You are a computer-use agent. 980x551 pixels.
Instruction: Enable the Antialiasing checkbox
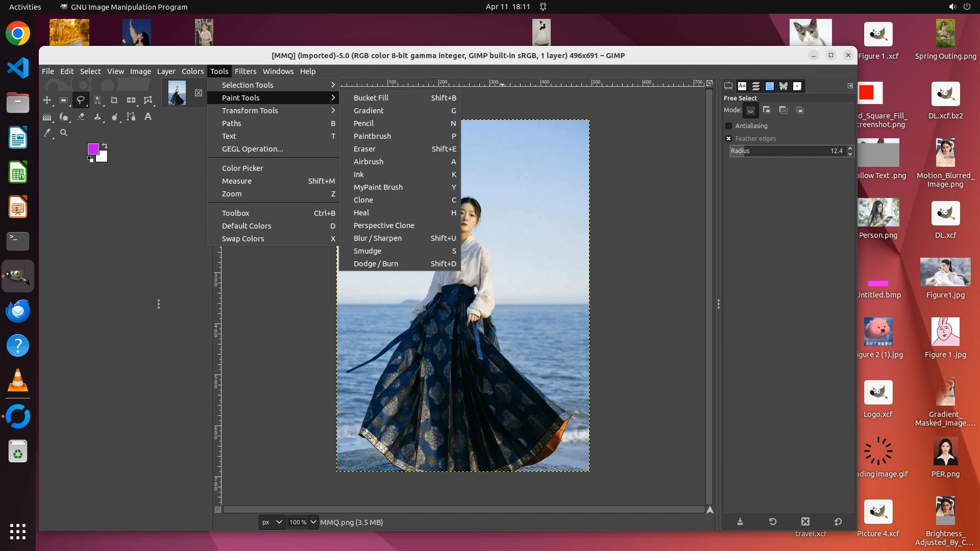coord(729,126)
